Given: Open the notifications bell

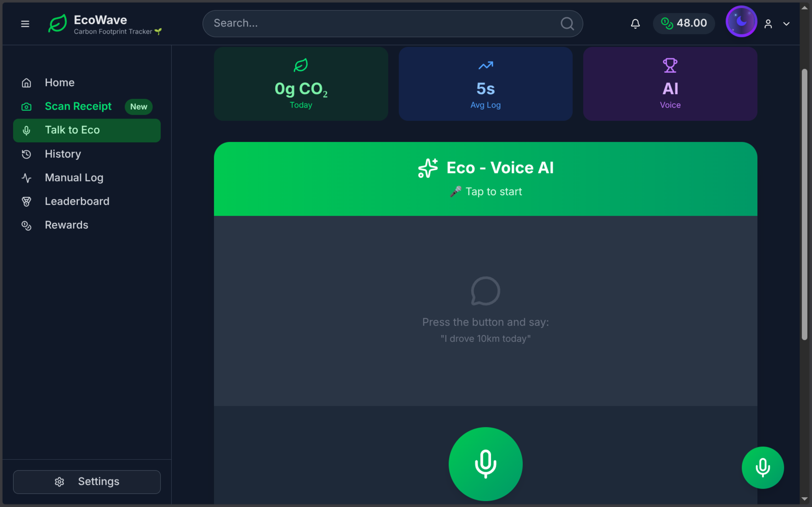Looking at the screenshot, I should pyautogui.click(x=635, y=24).
